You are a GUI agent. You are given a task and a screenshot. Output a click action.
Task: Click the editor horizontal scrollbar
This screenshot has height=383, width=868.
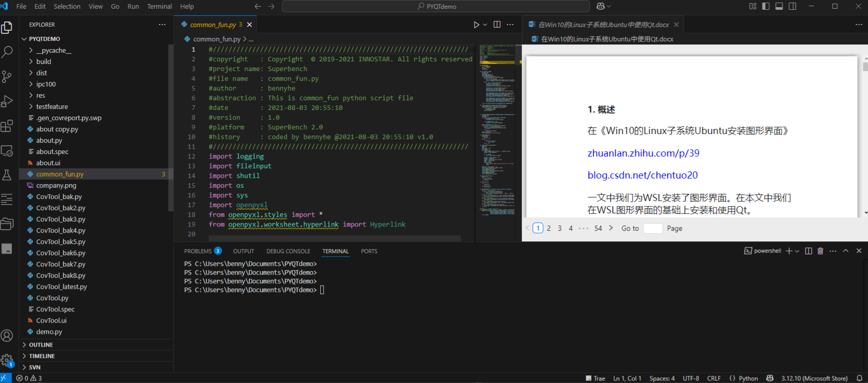335,238
